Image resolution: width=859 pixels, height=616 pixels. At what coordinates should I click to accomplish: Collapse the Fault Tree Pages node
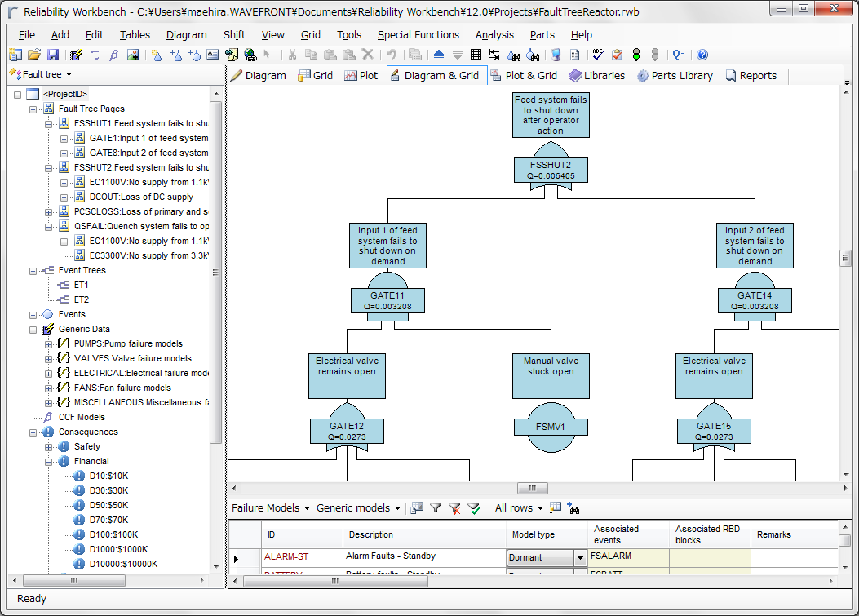click(33, 109)
